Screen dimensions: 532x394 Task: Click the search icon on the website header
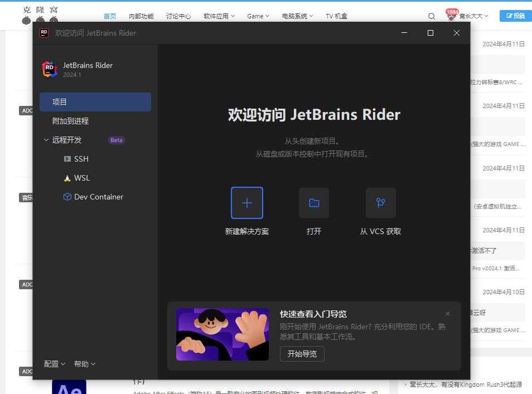(431, 16)
